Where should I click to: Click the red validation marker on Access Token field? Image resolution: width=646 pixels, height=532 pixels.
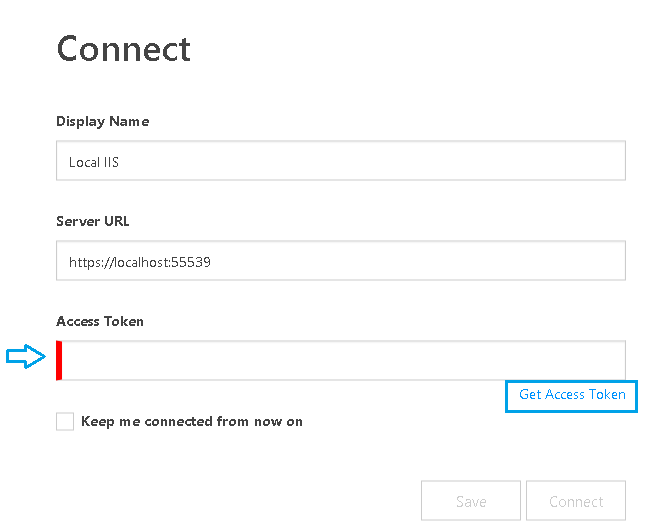(59, 360)
